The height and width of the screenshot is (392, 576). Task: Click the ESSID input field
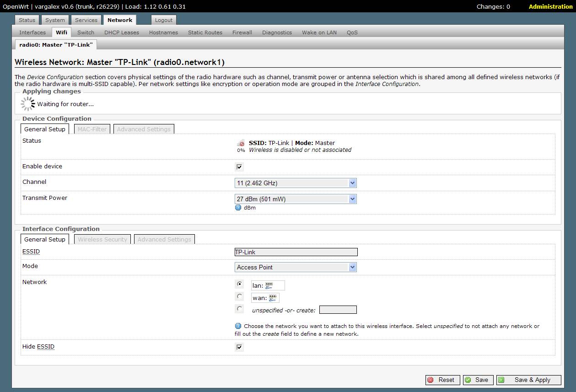[296, 252]
